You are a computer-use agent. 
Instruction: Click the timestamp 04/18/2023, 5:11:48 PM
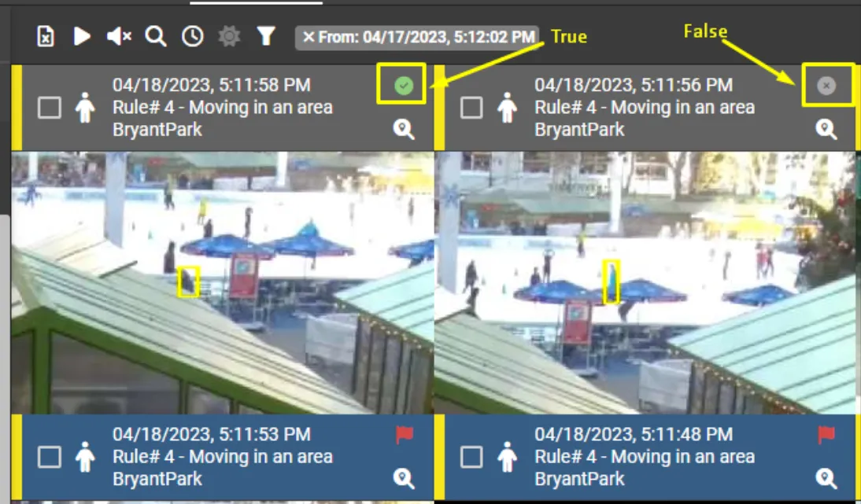point(634,434)
